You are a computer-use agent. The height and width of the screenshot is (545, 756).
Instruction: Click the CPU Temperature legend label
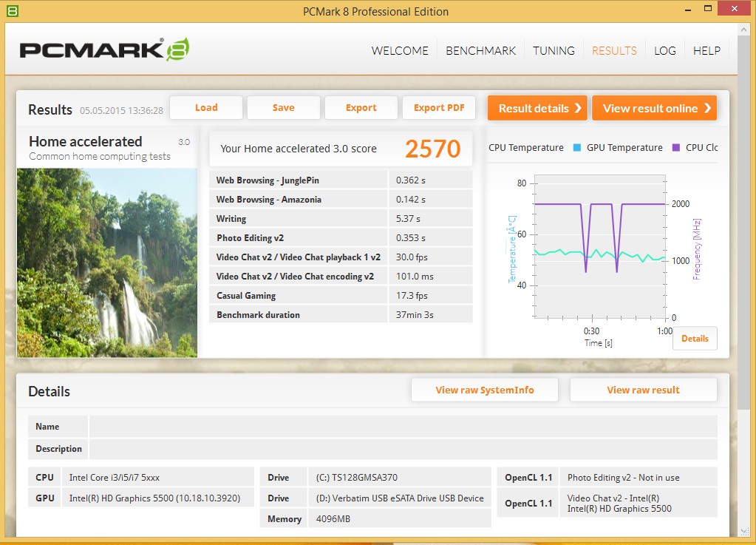tap(526, 148)
